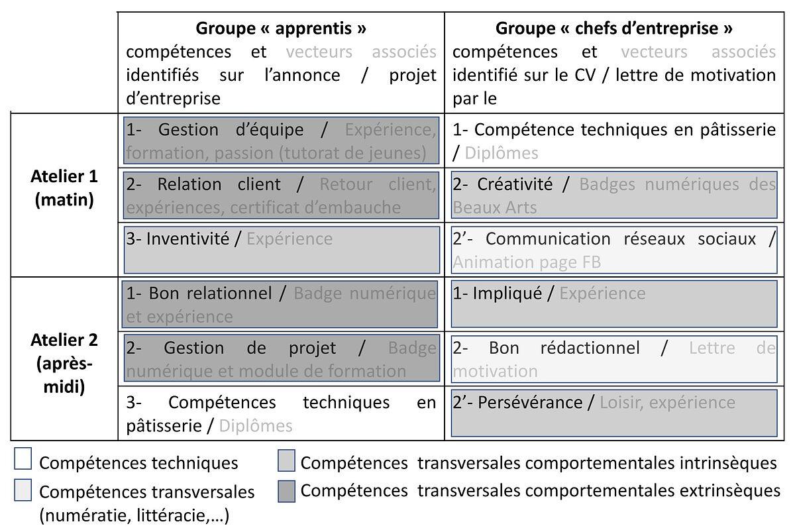Select the "Atelier 1 (matin)" row label

point(65,188)
